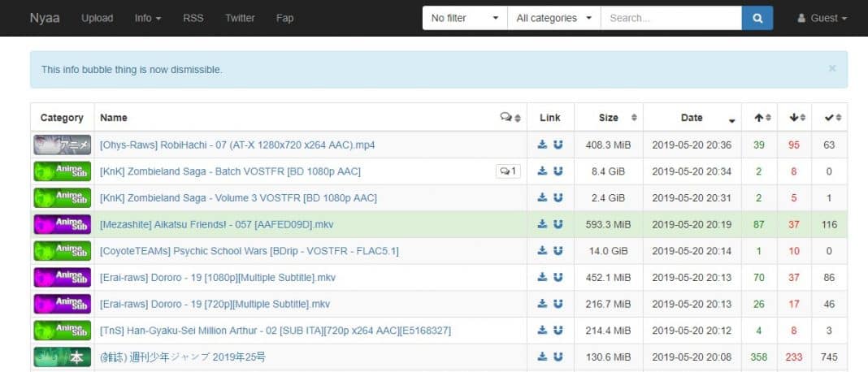Screen dimensions: 868x372
Task: Open magnet link for RobiHachi - 07
Action: tap(558, 145)
